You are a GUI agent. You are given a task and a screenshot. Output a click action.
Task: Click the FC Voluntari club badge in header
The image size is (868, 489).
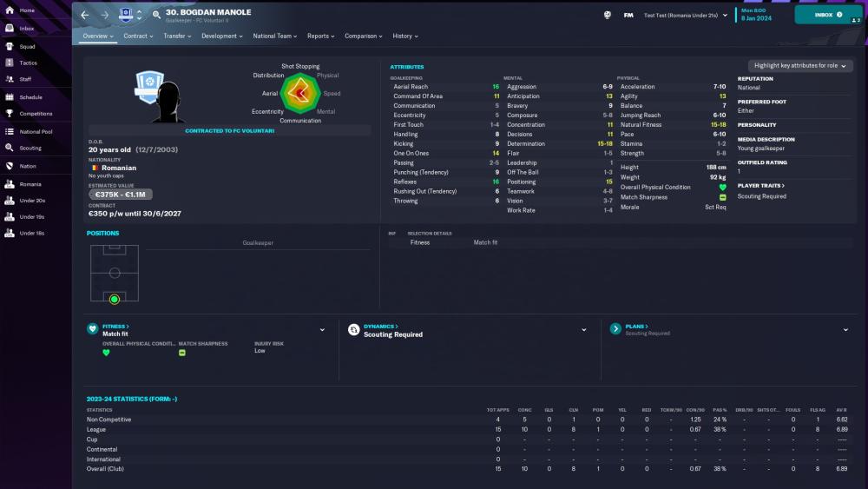126,15
